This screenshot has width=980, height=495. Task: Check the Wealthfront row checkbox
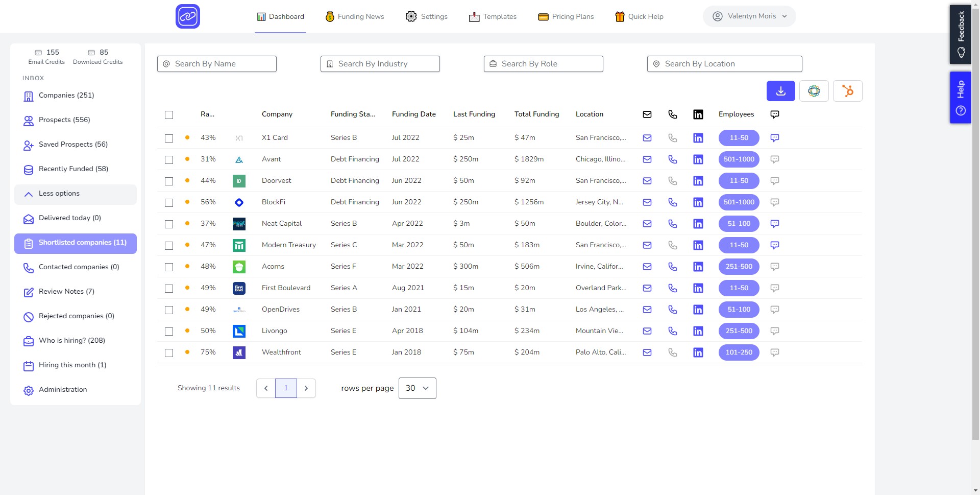(169, 353)
